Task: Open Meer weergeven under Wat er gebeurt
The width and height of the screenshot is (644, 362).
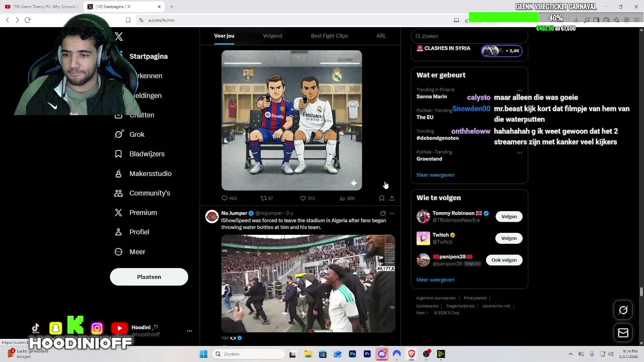Action: [435, 175]
